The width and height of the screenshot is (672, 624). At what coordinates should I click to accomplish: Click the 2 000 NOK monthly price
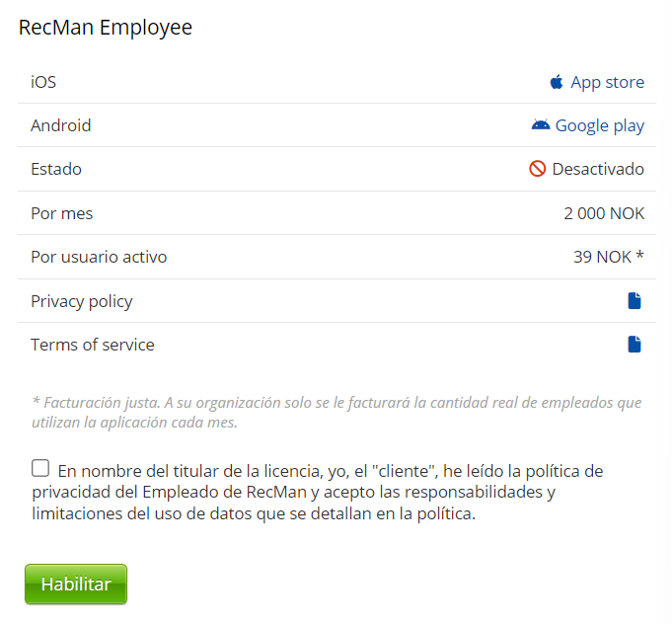point(604,213)
